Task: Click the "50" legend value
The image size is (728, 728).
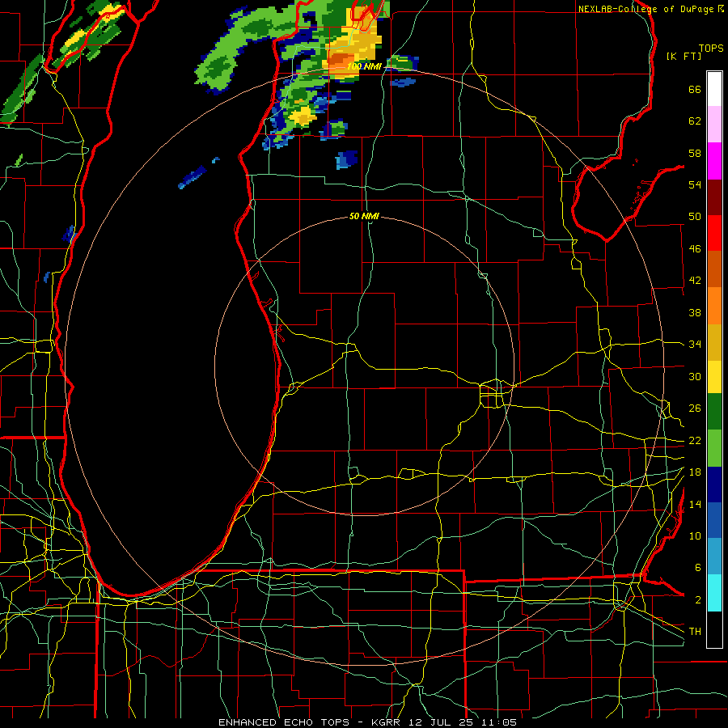Action: pos(695,217)
